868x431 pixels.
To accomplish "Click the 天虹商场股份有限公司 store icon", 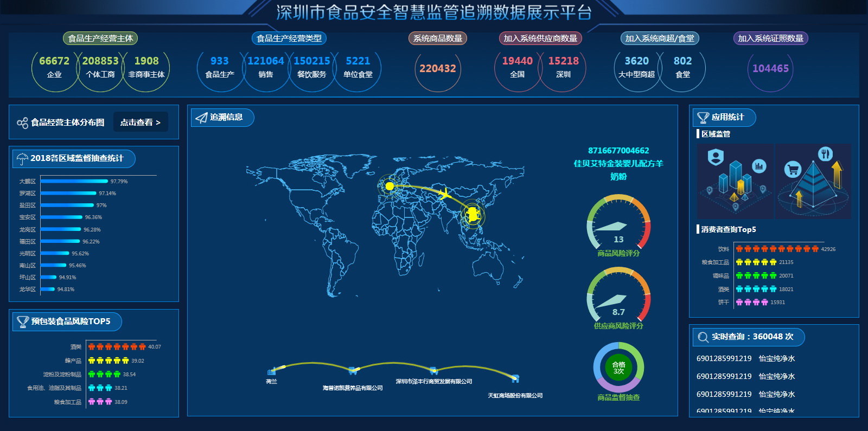I will click(x=515, y=378).
